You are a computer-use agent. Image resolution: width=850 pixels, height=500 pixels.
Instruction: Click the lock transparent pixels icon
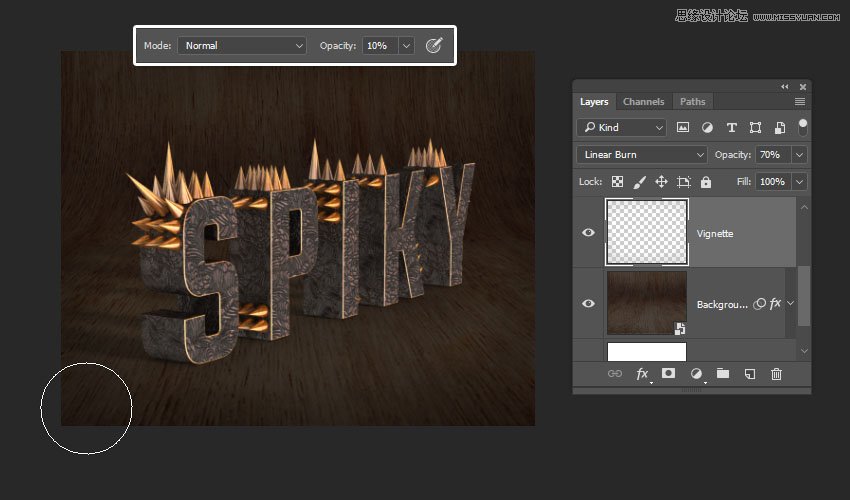pos(617,182)
